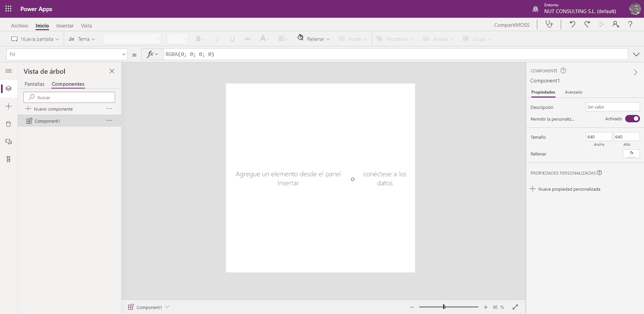The image size is (644, 314).
Task: Click custom properties help icon
Action: coord(599,173)
